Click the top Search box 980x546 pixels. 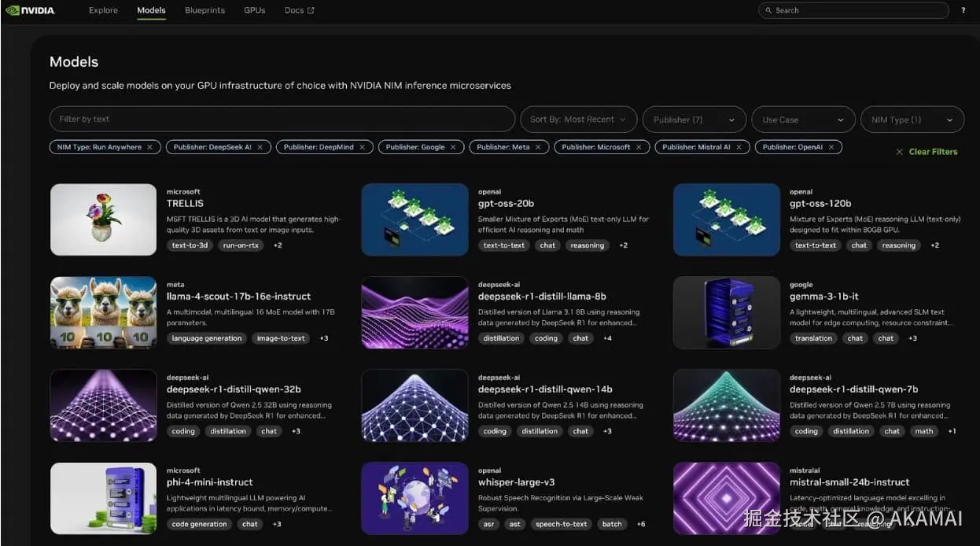click(x=853, y=10)
